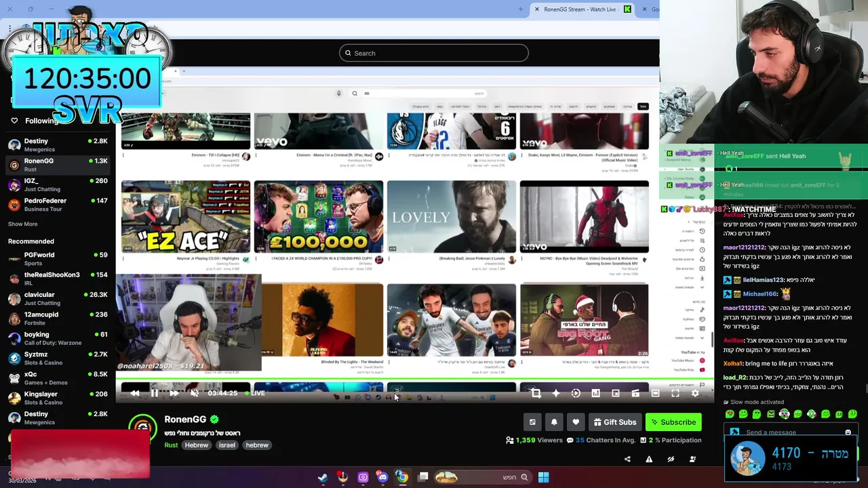Click the sparkle icon in player controls

pyautogui.click(x=555, y=393)
